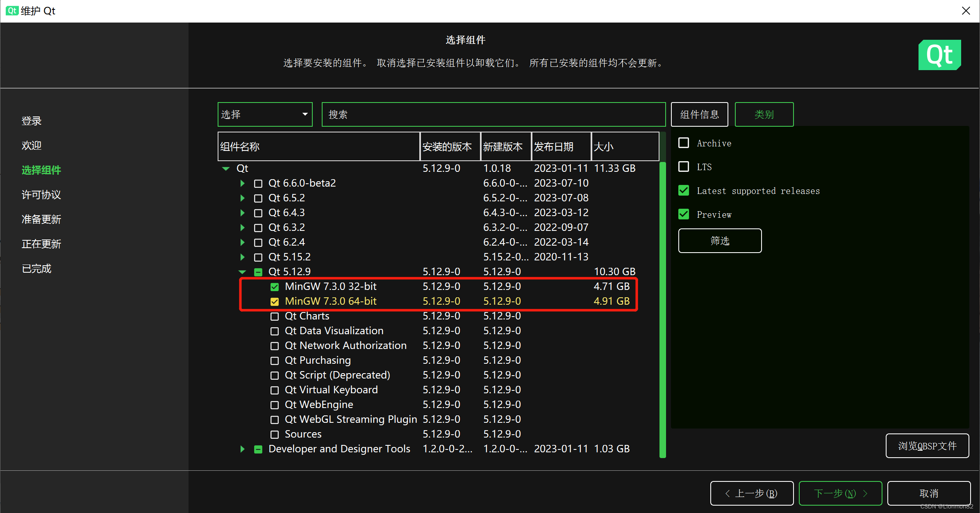Collapse the Qt 5.12.9 tree node

[x=242, y=272]
